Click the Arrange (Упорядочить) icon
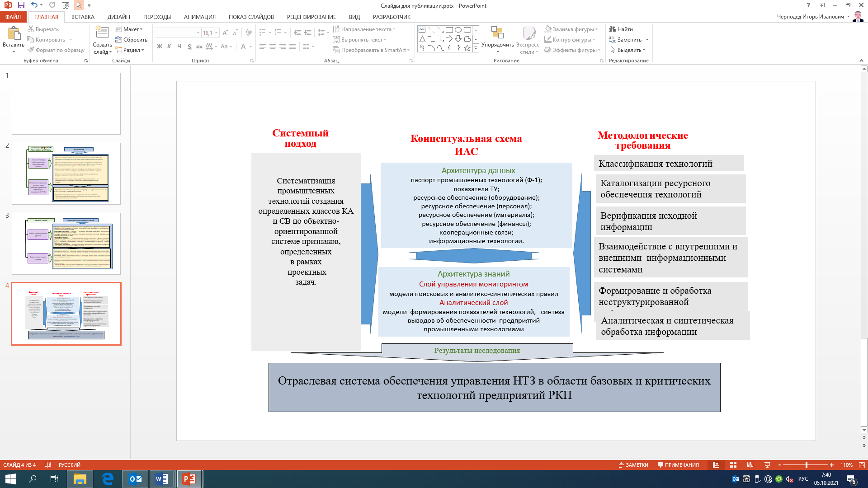 497,33
